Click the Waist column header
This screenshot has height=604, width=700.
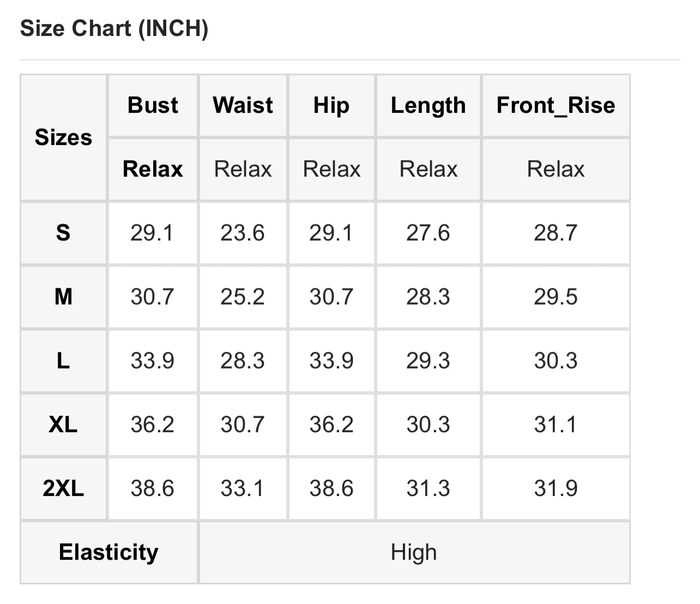coord(243,105)
